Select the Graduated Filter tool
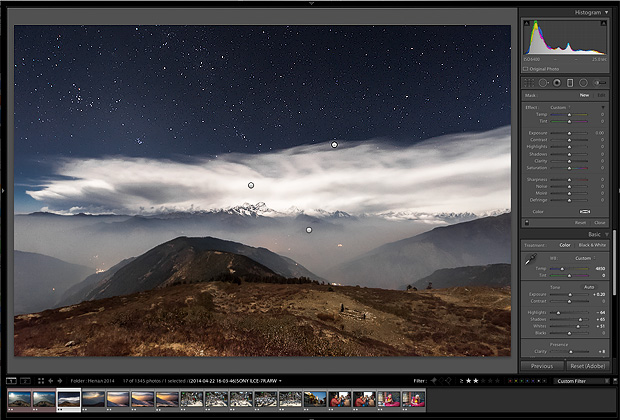620x420 pixels. click(x=570, y=83)
